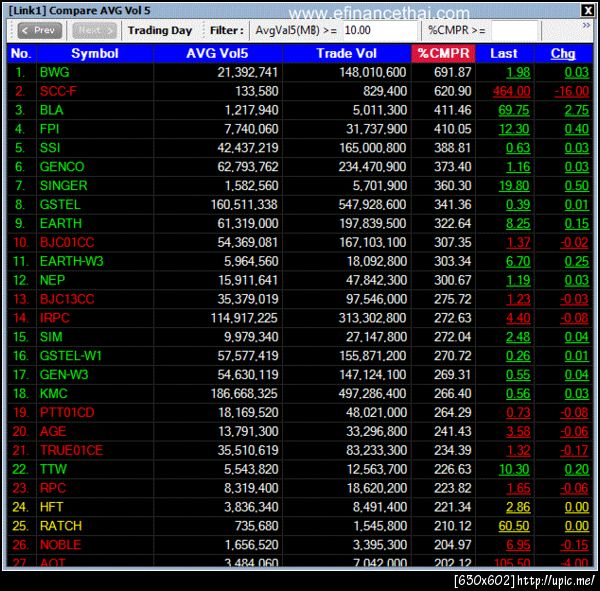Screen dimensions: 600x591
Task: Select the FPI symbol
Action: pyautogui.click(x=49, y=129)
